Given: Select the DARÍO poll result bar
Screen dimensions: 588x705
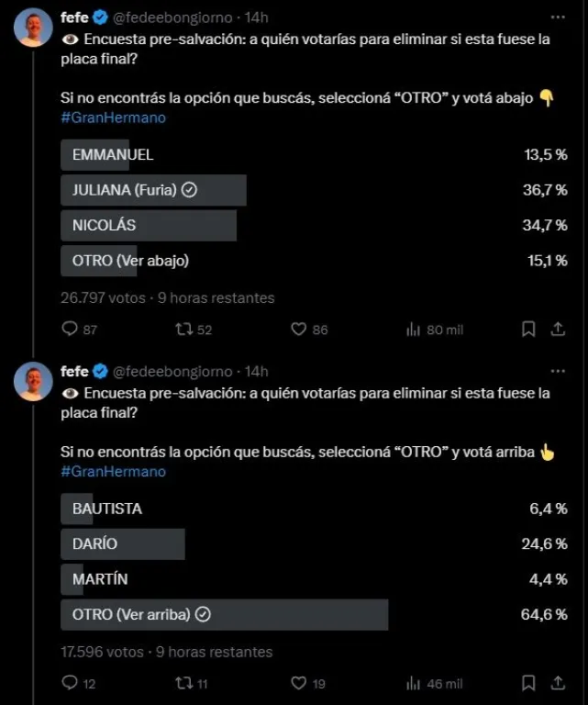Looking at the screenshot, I should pyautogui.click(x=314, y=544).
